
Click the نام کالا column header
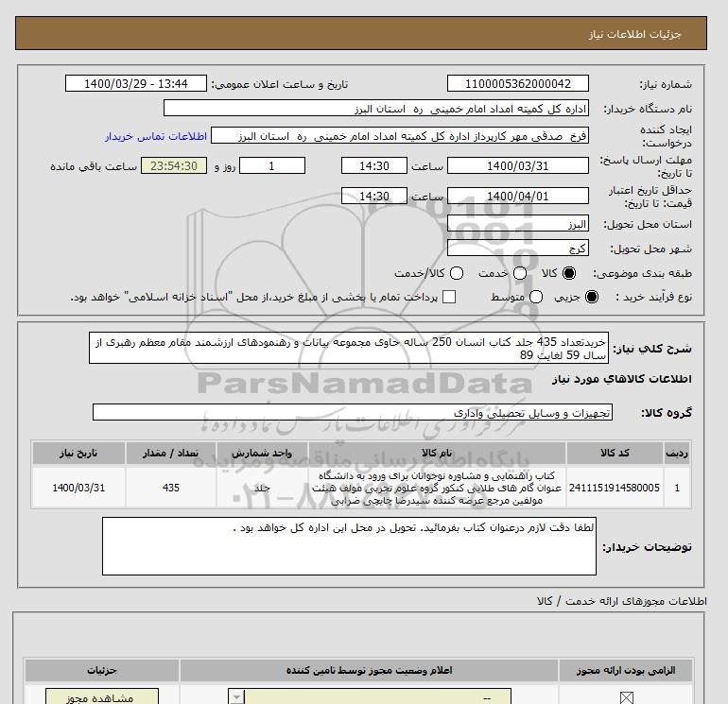pos(437,453)
